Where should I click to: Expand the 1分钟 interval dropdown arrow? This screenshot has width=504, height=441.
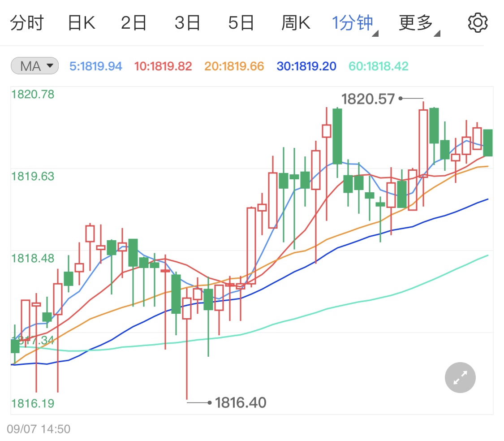(375, 34)
